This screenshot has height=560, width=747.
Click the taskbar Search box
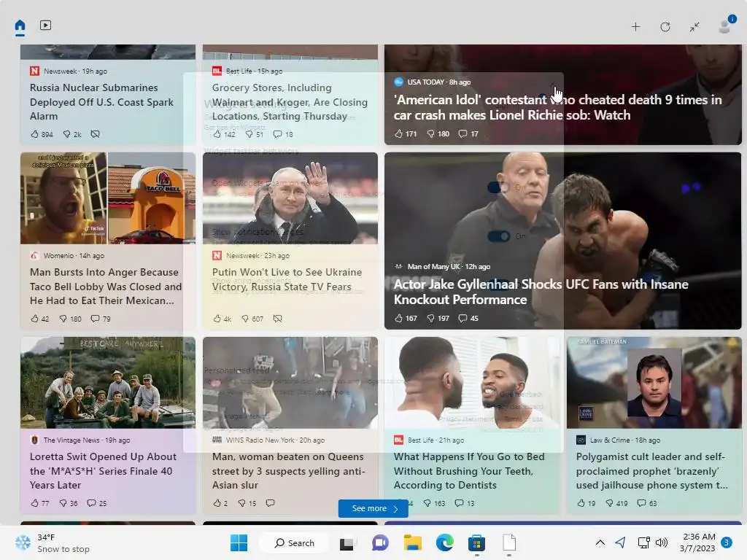294,542
